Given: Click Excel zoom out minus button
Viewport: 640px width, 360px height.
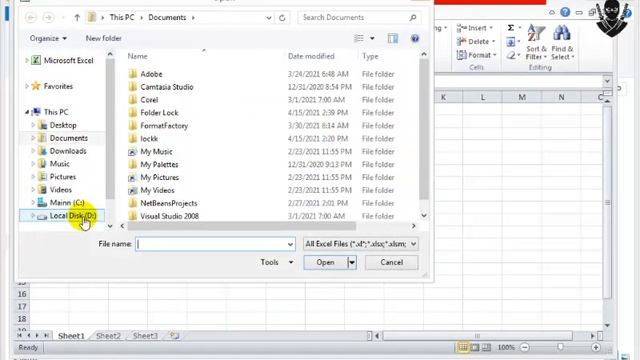Looking at the screenshot, I should click(x=525, y=347).
